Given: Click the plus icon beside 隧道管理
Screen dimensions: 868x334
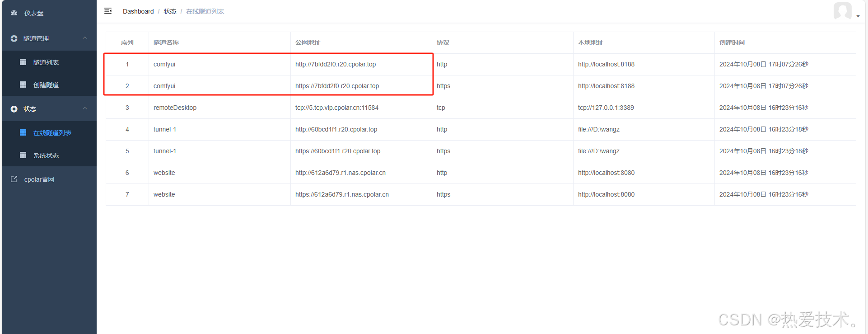Looking at the screenshot, I should click(14, 38).
